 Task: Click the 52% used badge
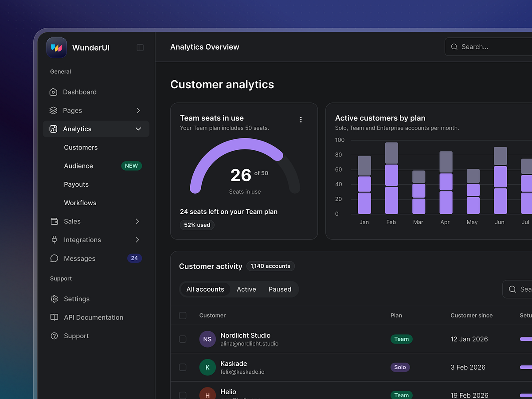coord(197,225)
